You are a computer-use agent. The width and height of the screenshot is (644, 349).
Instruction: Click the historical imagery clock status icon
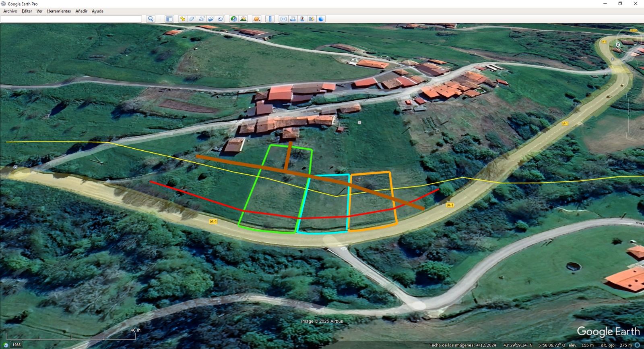click(5, 345)
